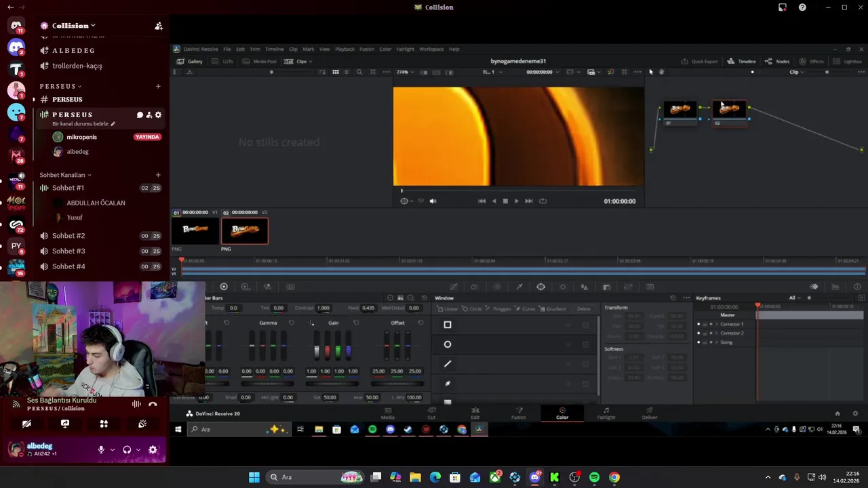Open Discord activities launcher icon
This screenshot has height=488, width=868.
104,424
